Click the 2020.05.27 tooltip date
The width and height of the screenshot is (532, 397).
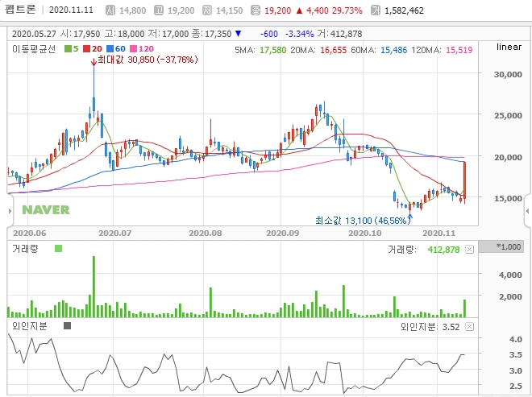pyautogui.click(x=34, y=34)
